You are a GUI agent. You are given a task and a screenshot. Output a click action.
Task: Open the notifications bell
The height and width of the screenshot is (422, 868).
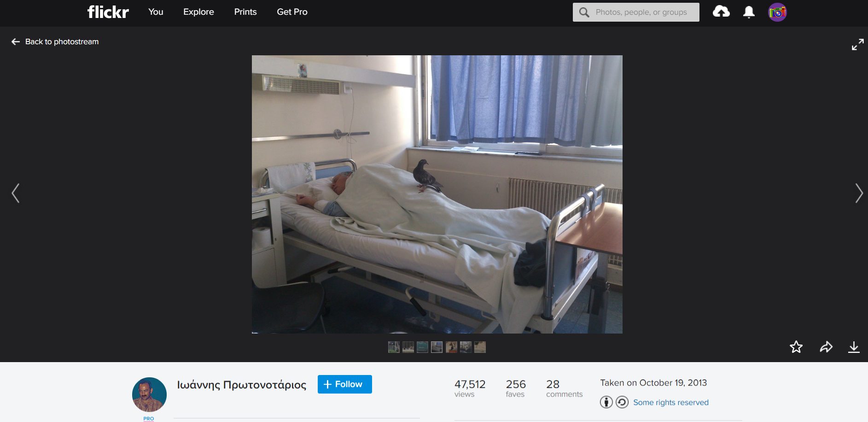[749, 12]
